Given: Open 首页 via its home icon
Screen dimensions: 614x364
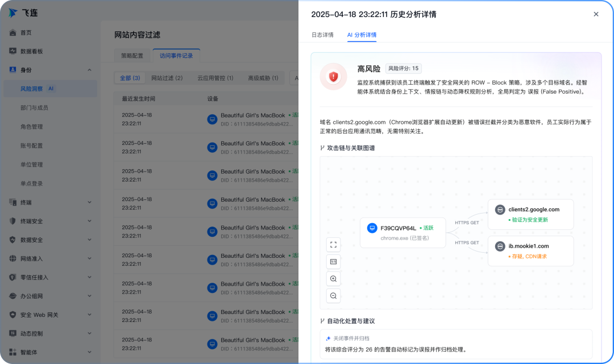Looking at the screenshot, I should point(13,32).
